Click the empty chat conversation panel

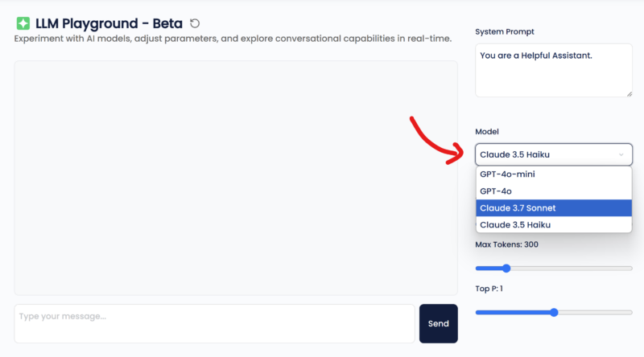coord(236,177)
